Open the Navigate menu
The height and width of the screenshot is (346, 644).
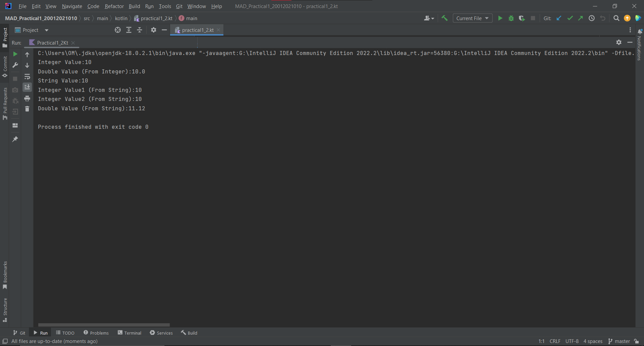[72, 6]
